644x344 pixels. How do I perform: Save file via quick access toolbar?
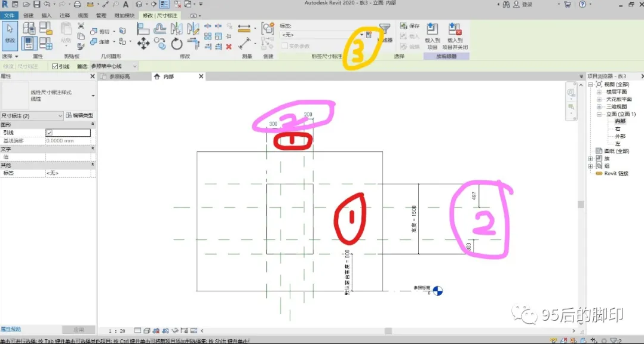pos(36,5)
